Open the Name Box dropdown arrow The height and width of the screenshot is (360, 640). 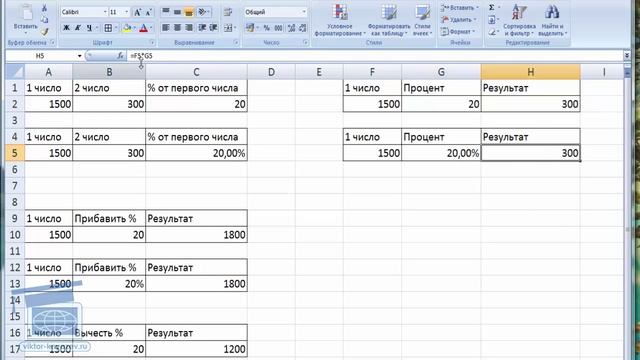click(80, 56)
